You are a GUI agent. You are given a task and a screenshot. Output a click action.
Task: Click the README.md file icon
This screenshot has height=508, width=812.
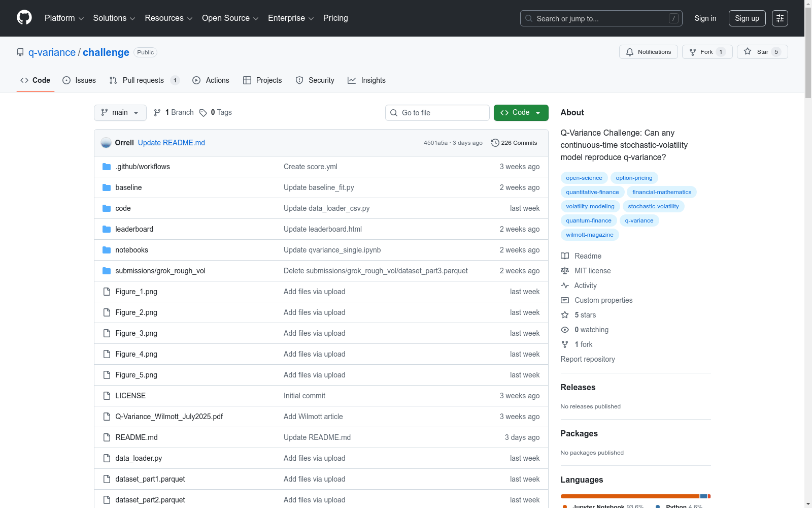coord(107,437)
